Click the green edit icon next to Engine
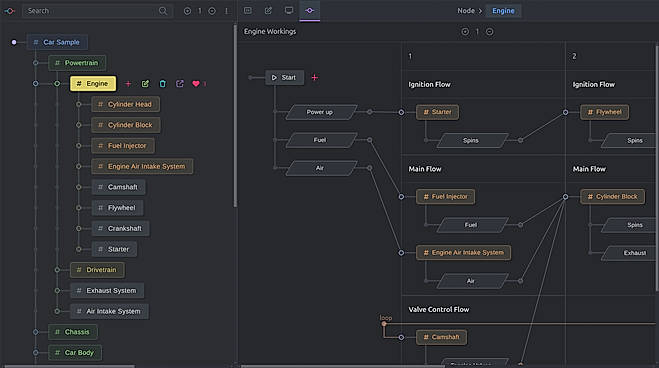 click(145, 84)
